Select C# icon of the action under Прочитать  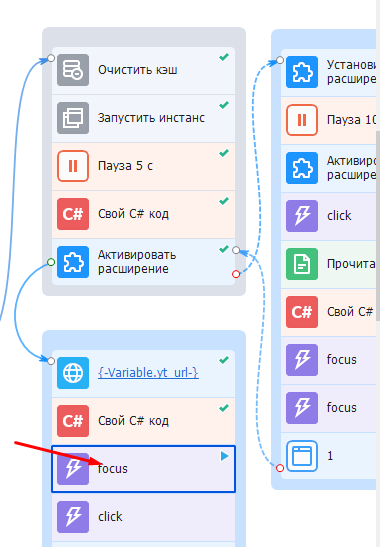[302, 312]
